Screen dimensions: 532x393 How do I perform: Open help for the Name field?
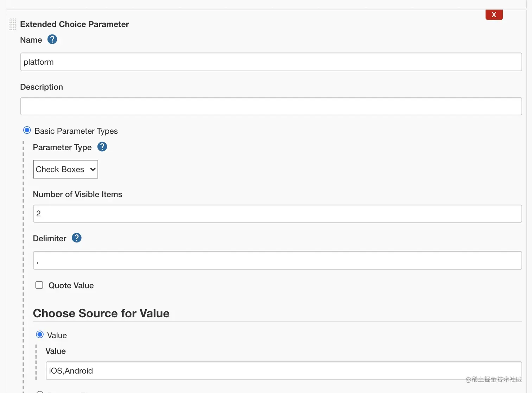coord(52,39)
